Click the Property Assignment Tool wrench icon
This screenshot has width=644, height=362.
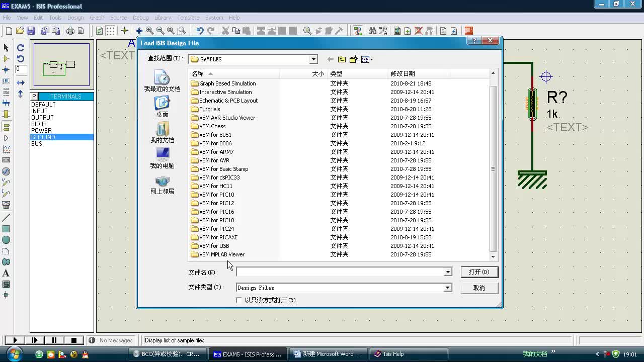(383, 31)
